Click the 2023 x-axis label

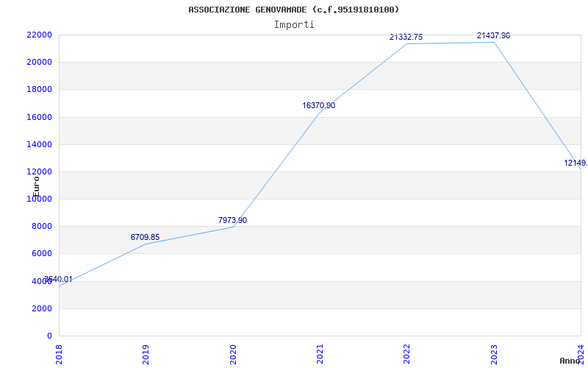click(x=494, y=353)
